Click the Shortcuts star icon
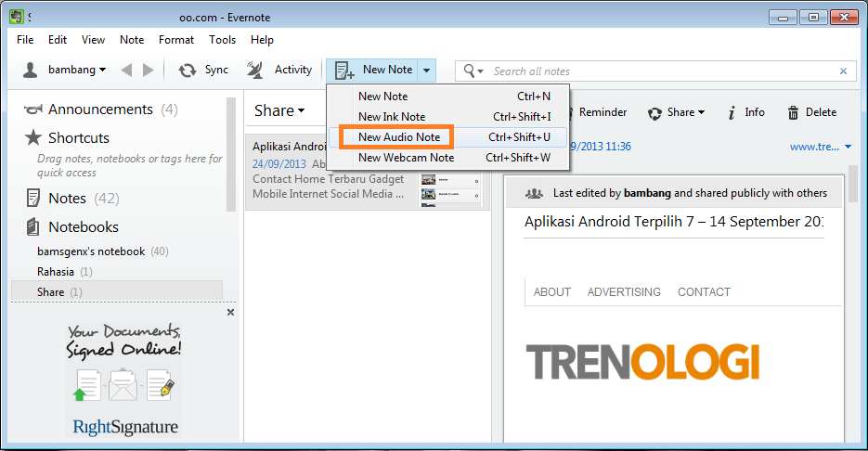The image size is (868, 451). coord(33,137)
